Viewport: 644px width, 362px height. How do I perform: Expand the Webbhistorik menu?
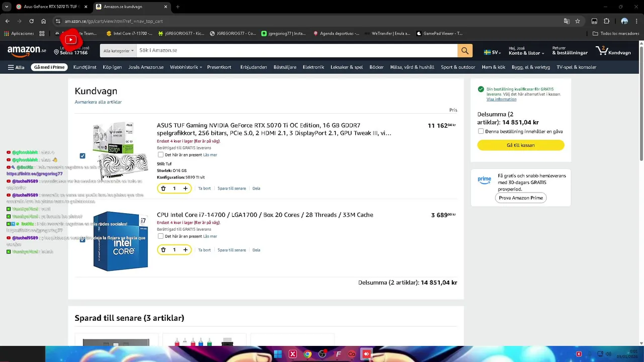(x=186, y=67)
